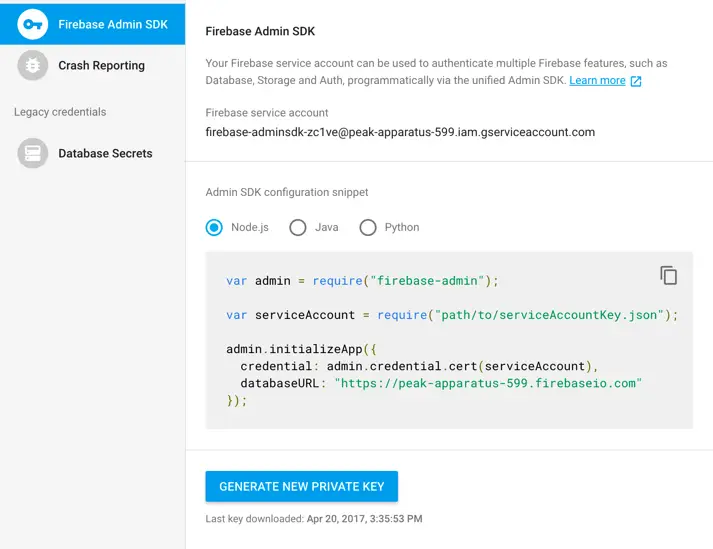
Task: Click the Database Secrets storage icon
Action: pyautogui.click(x=33, y=153)
